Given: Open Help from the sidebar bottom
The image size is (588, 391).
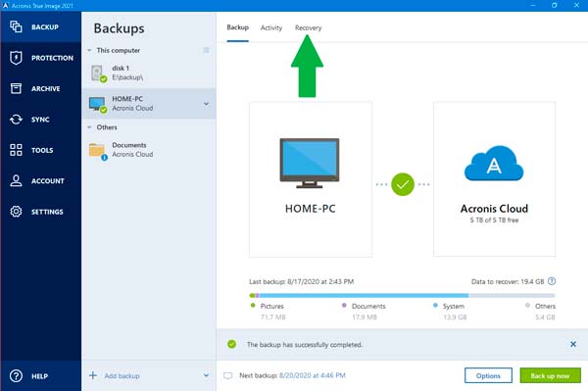Looking at the screenshot, I should pyautogui.click(x=40, y=375).
